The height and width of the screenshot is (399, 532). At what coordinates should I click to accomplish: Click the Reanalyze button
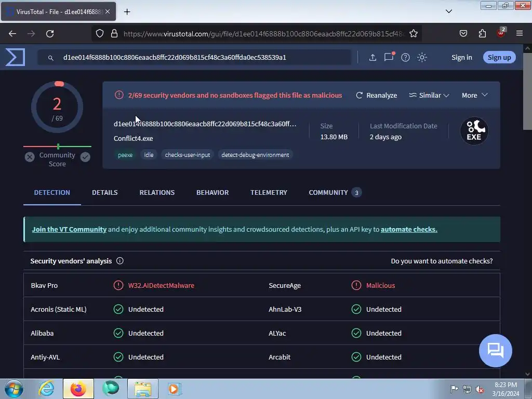(x=376, y=96)
